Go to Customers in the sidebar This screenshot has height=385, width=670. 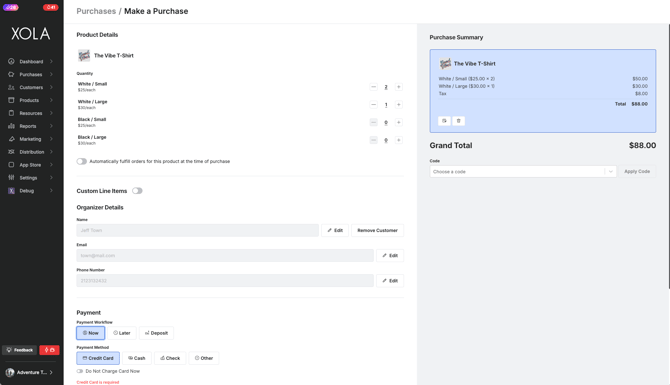click(x=30, y=87)
